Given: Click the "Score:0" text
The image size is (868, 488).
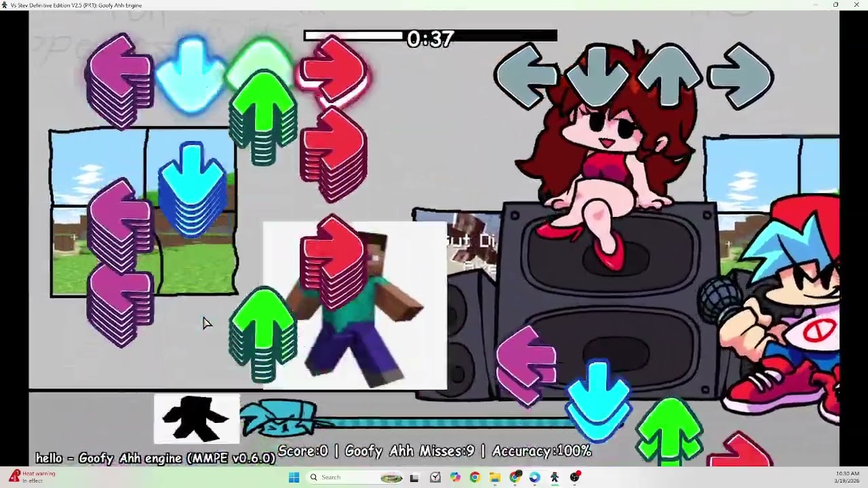Looking at the screenshot, I should click(303, 451).
